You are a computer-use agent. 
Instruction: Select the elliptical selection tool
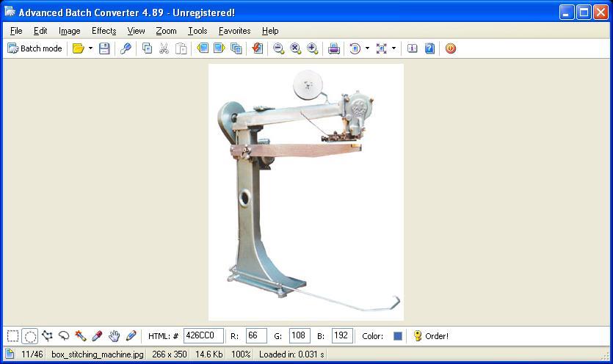29,336
